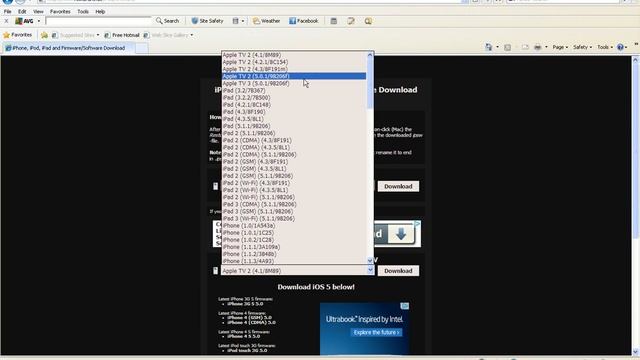Open the Free Hotmail favorites link
The height and width of the screenshot is (360, 640).
pos(122,35)
